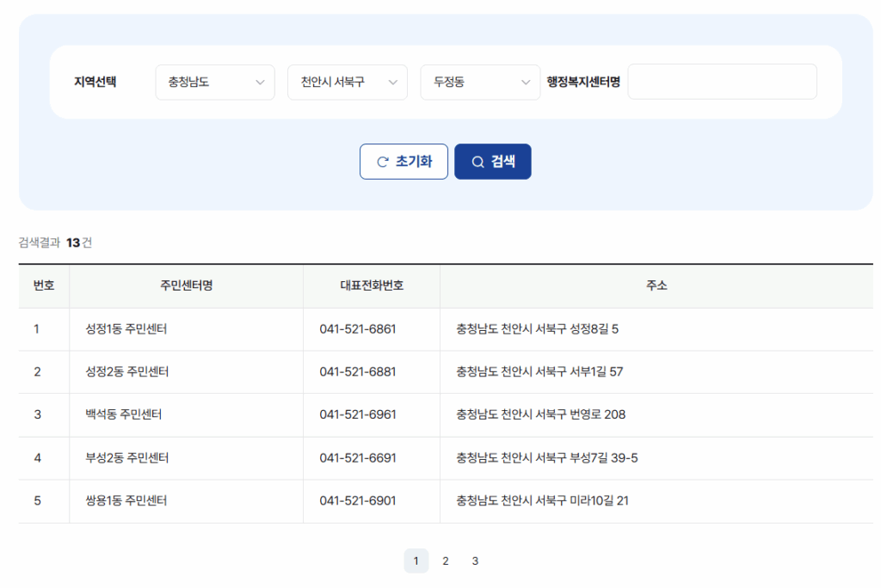The height and width of the screenshot is (588, 881).
Task: Click the 초기화 reset button
Action: tap(404, 162)
